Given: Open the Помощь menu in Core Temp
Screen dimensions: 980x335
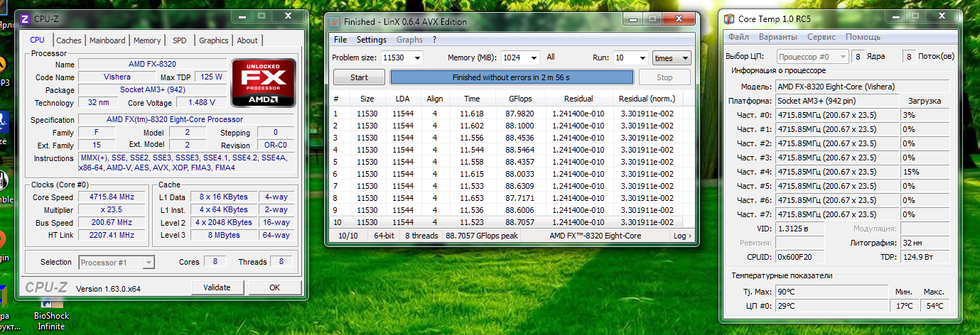Looking at the screenshot, I should coord(863,37).
